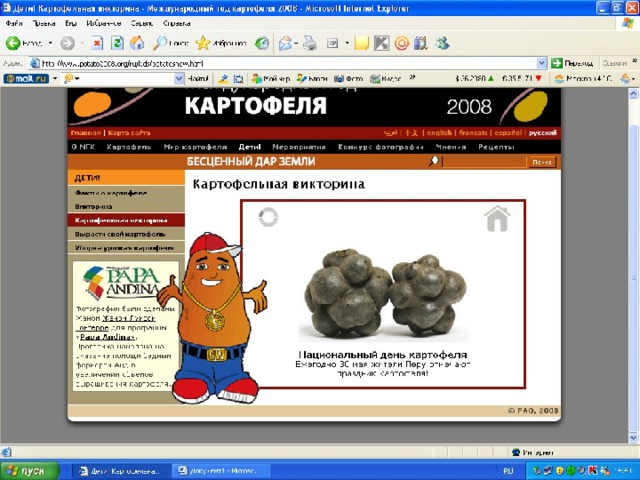Screen dimensions: 640x480
Task: Switch site language to español
Action: [508, 133]
